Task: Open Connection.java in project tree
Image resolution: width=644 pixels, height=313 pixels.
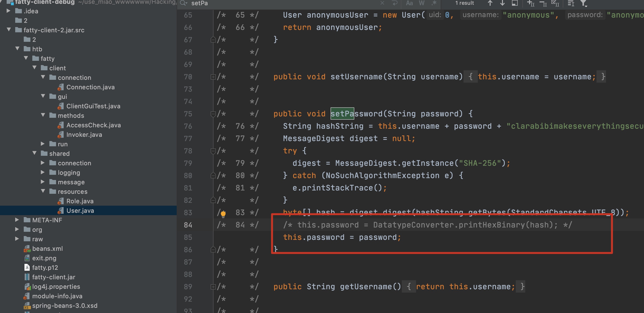Action: 90,87
